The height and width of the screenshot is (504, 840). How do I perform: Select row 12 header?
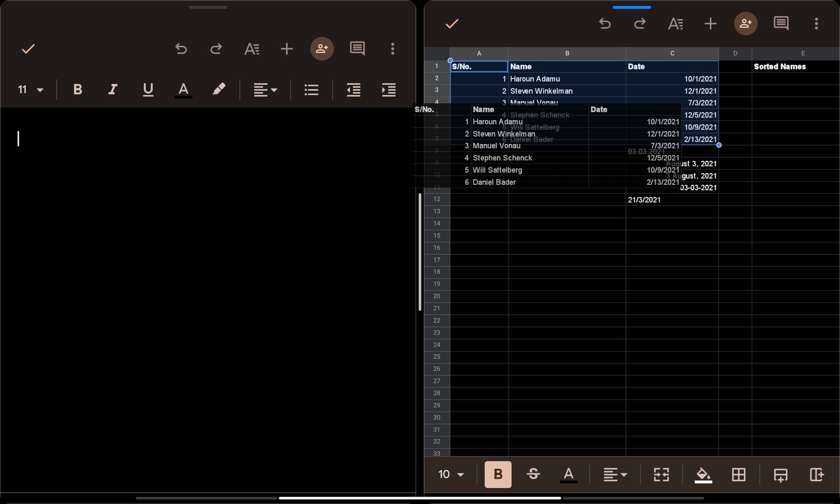[437, 199]
